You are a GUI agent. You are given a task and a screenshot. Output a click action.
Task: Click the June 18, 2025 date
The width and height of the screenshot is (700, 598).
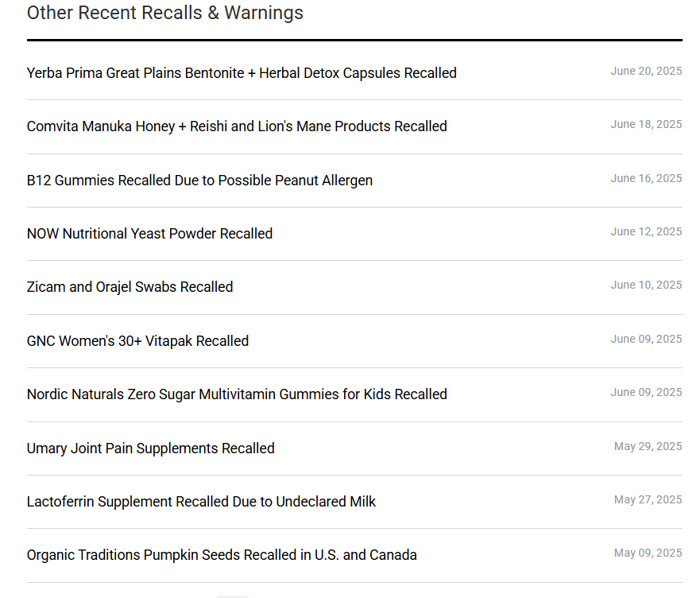click(x=646, y=124)
